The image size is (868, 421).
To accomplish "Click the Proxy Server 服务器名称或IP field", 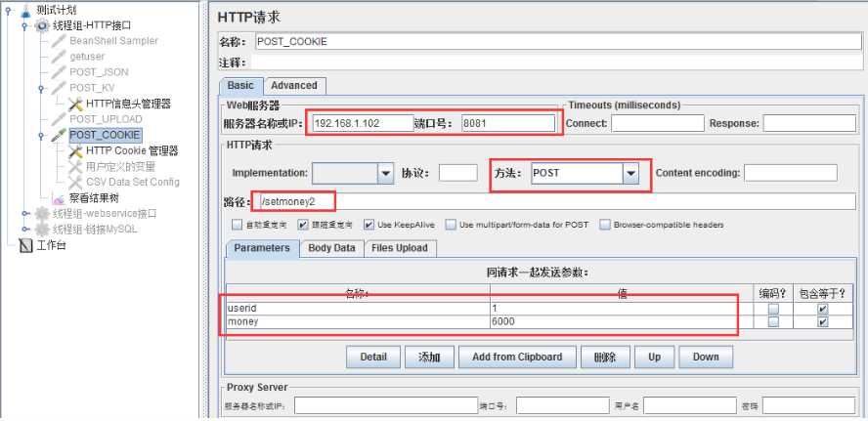I will (x=384, y=405).
